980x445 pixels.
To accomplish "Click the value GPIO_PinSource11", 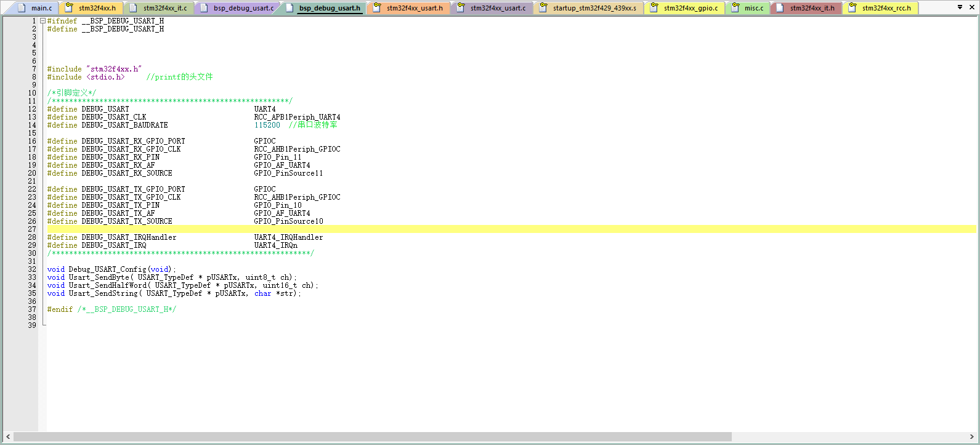I will (288, 173).
